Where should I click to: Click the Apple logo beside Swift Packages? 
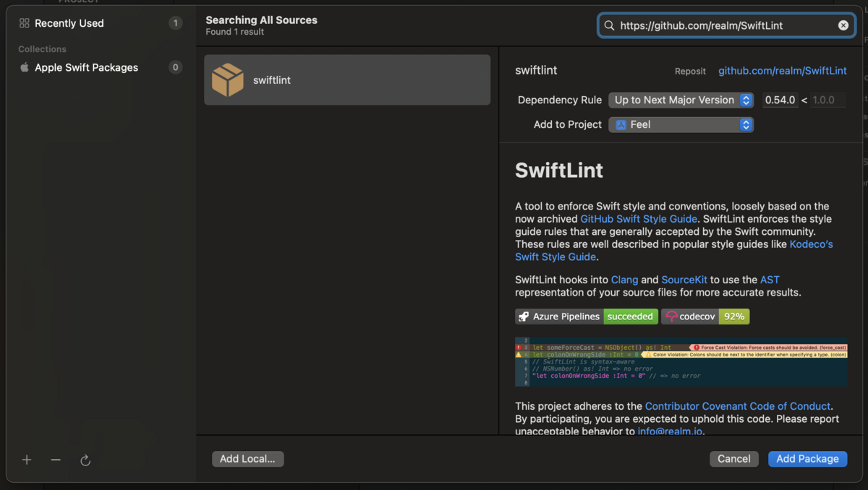pyautogui.click(x=25, y=67)
